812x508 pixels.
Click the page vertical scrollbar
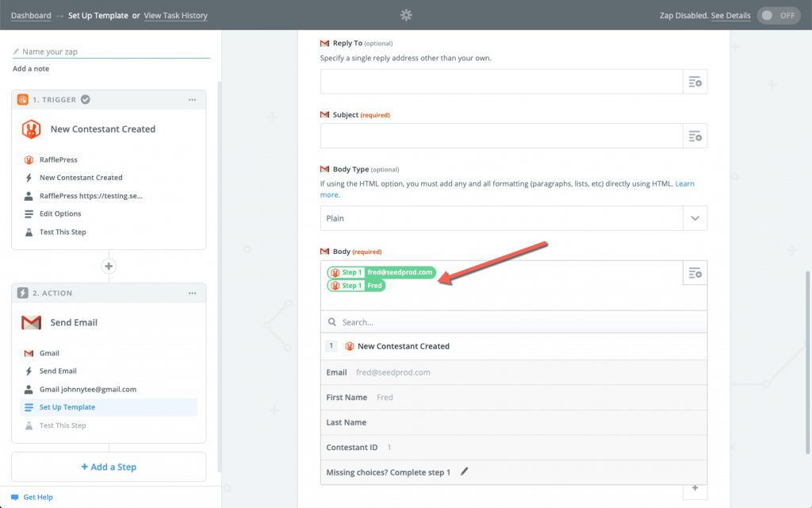(x=808, y=363)
